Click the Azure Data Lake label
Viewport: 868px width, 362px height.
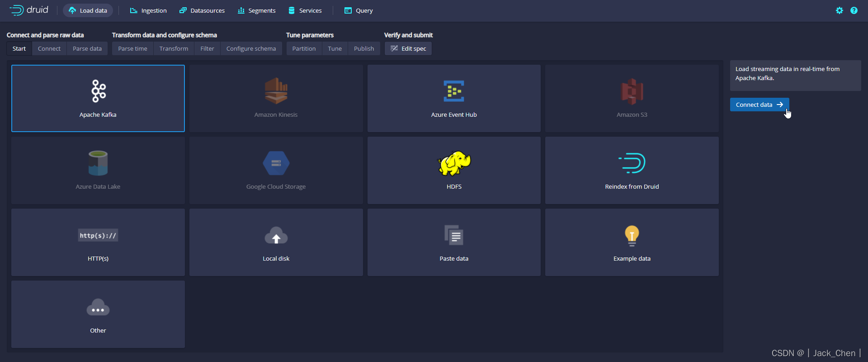[98, 186]
